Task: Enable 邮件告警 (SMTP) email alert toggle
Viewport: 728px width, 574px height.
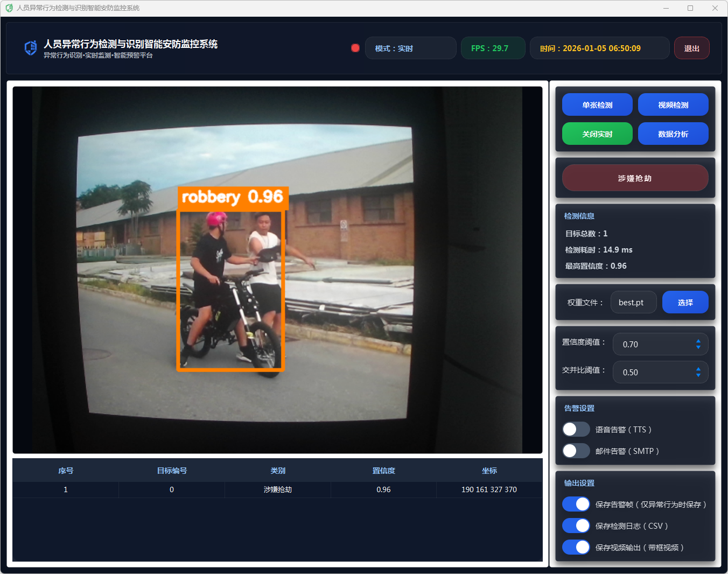Action: tap(576, 451)
